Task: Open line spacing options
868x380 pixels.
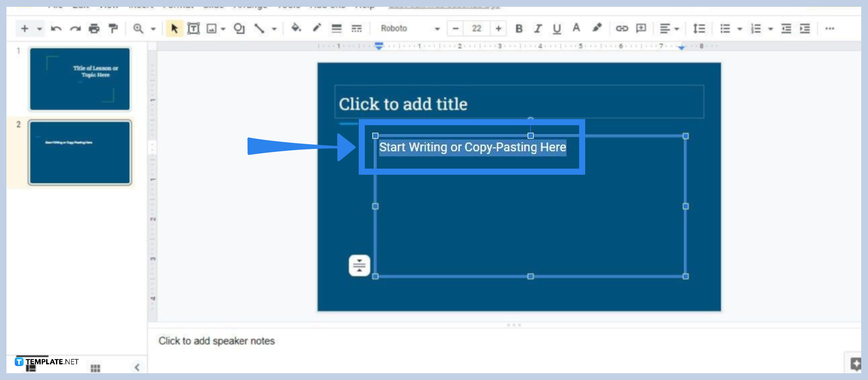Action: 699,28
